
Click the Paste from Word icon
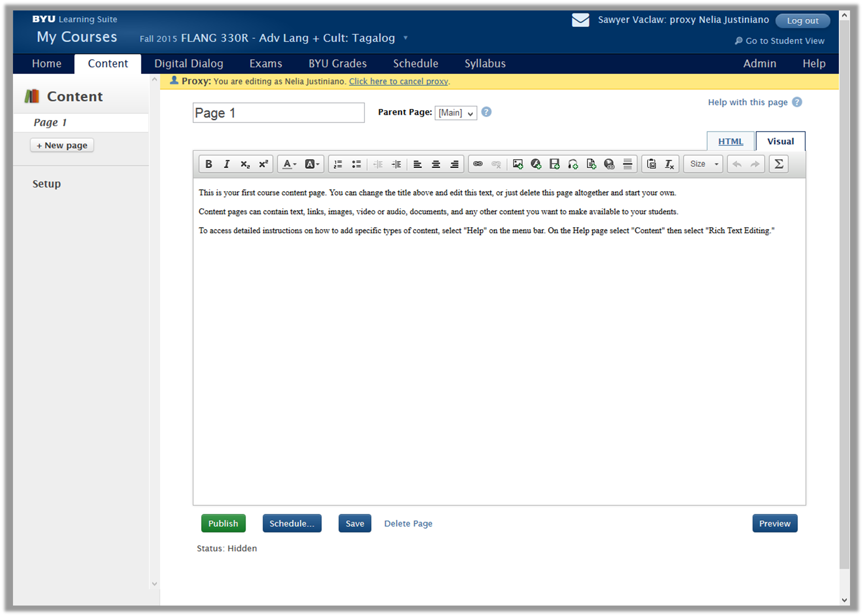tap(651, 164)
